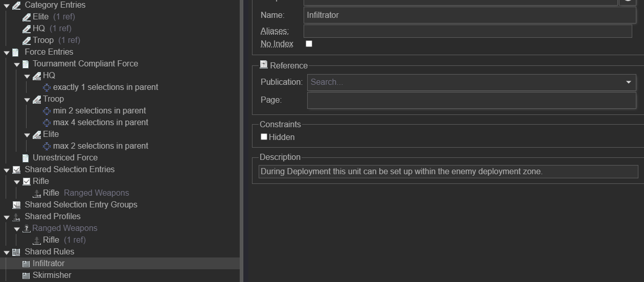Click the Infiltrator rule icon
644x282 pixels.
(26, 264)
